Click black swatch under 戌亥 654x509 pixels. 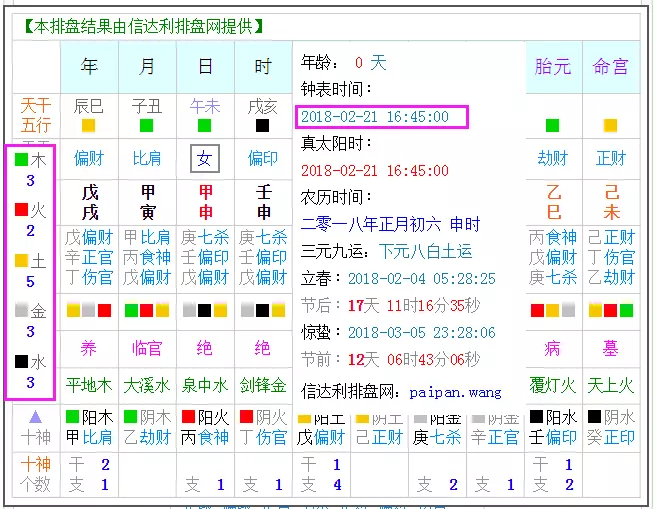click(x=262, y=125)
